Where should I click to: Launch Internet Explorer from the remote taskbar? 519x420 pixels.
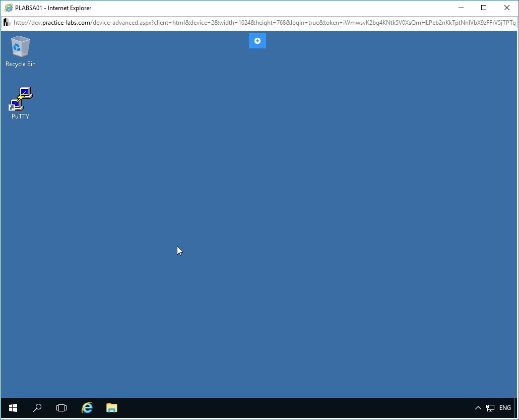pyautogui.click(x=87, y=408)
